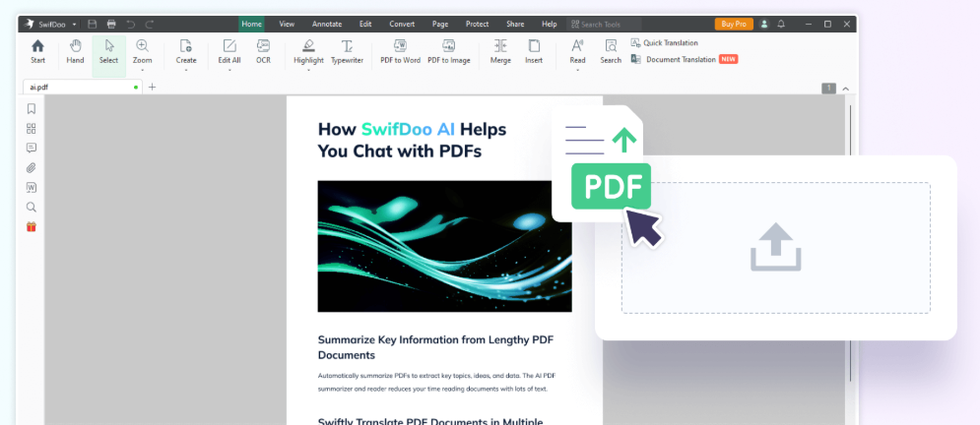Image resolution: width=980 pixels, height=425 pixels.
Task: Open the Protect tab
Action: (478, 25)
